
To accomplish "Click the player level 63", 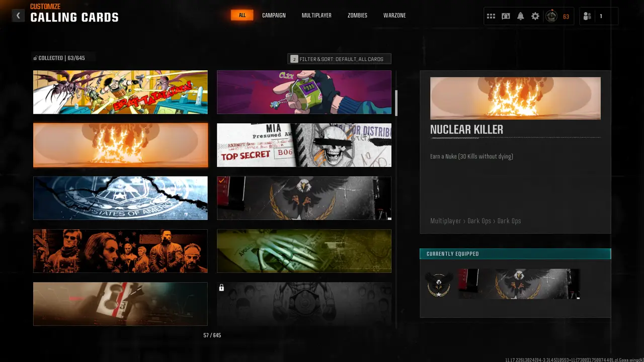I will point(566,17).
